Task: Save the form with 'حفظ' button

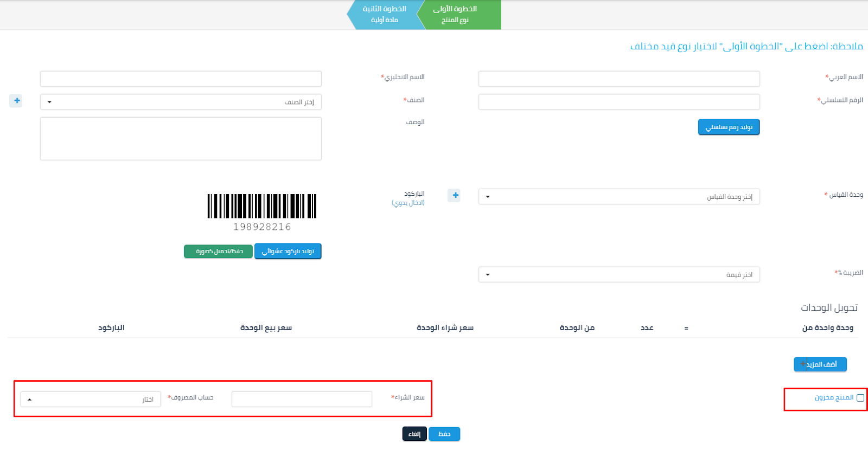Action: pos(444,434)
